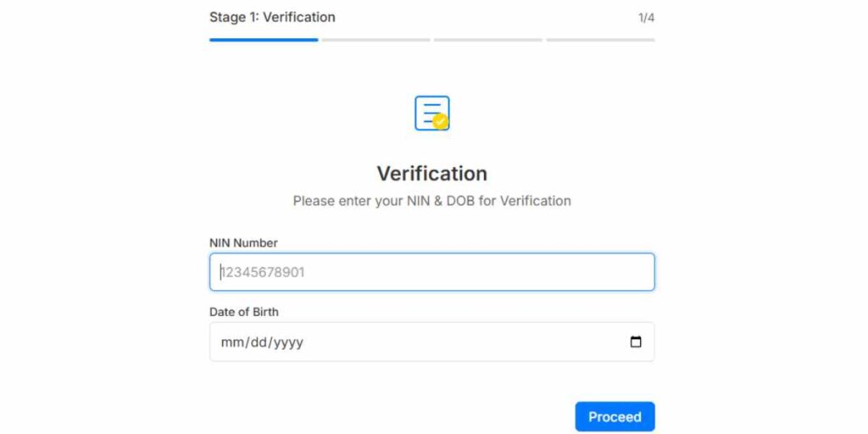The image size is (868, 434).
Task: Click the fourth progress bar segment
Action: [601, 40]
